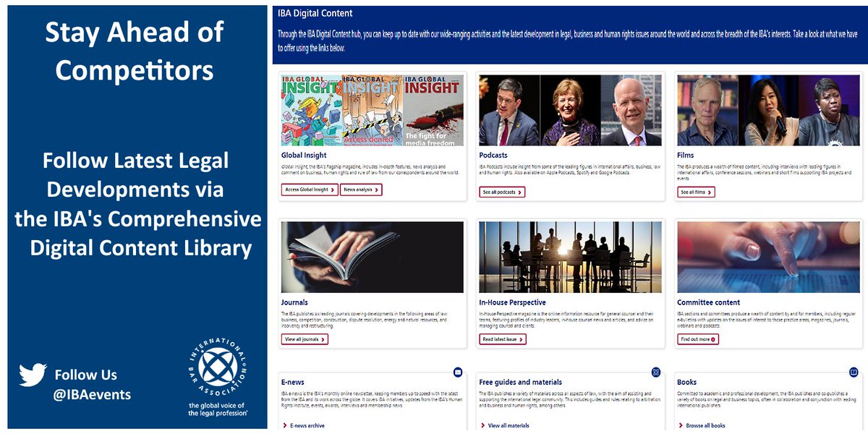Click the Free guides and materials icon
This screenshot has width=868, height=434.
[x=655, y=372]
